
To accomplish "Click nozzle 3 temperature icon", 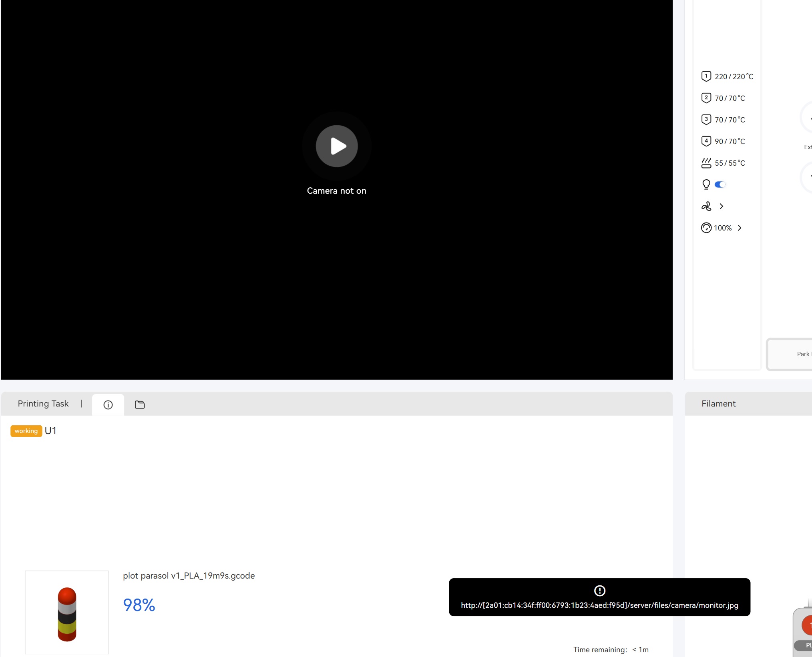I will coord(706,119).
